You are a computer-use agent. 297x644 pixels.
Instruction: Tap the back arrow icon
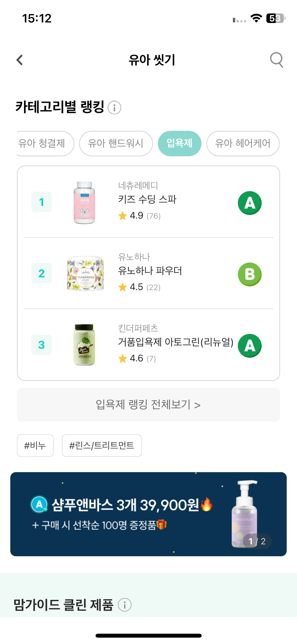(x=20, y=60)
